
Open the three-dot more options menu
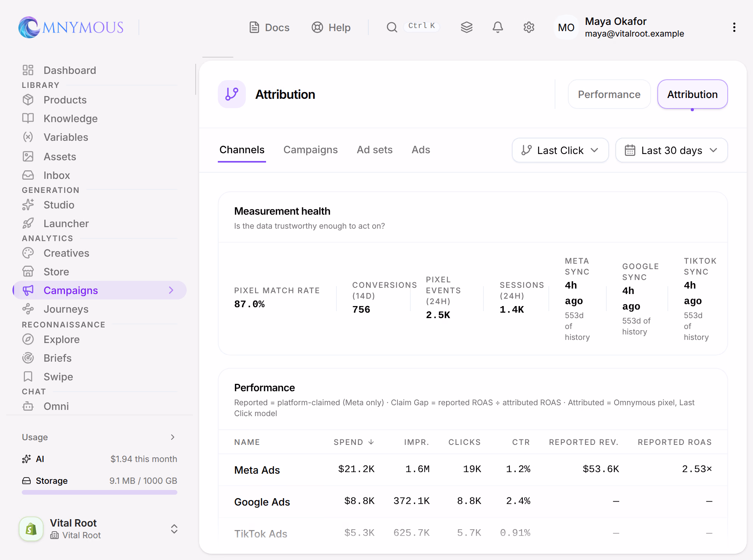pos(734,27)
